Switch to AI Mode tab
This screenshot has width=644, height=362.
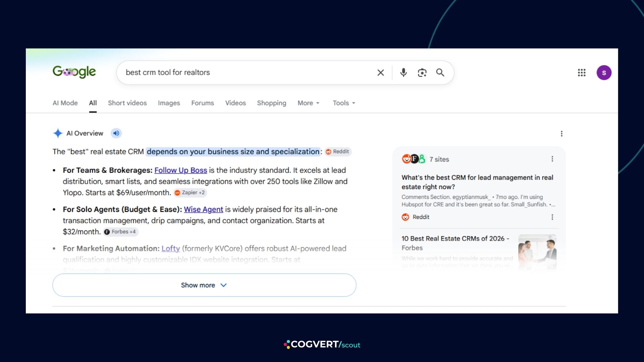click(x=65, y=103)
